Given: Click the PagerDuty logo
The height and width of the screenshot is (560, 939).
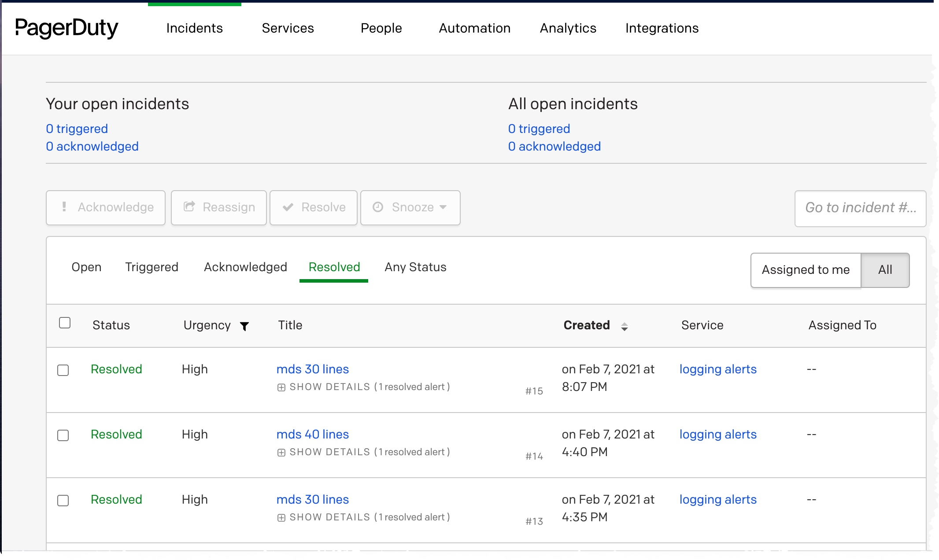Looking at the screenshot, I should [67, 28].
